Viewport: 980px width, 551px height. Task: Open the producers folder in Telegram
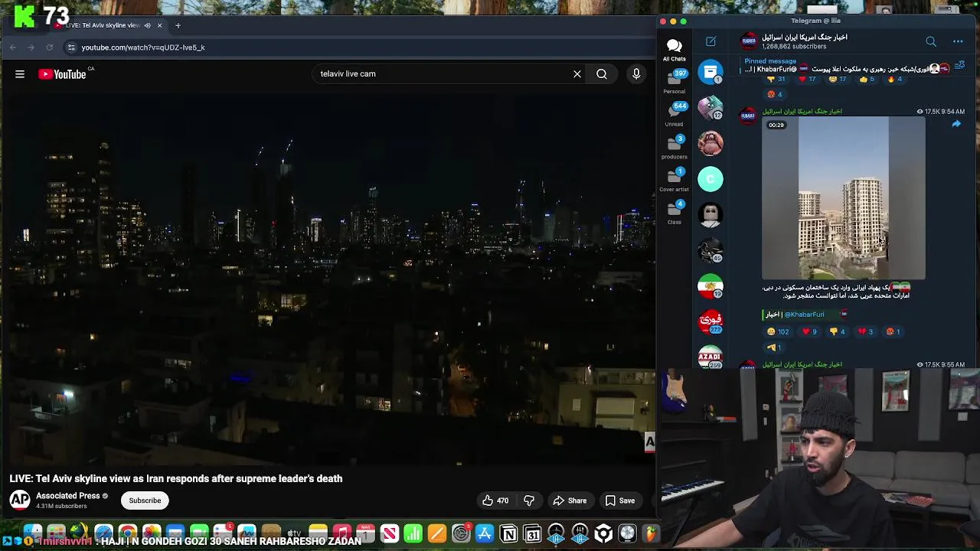tap(675, 147)
